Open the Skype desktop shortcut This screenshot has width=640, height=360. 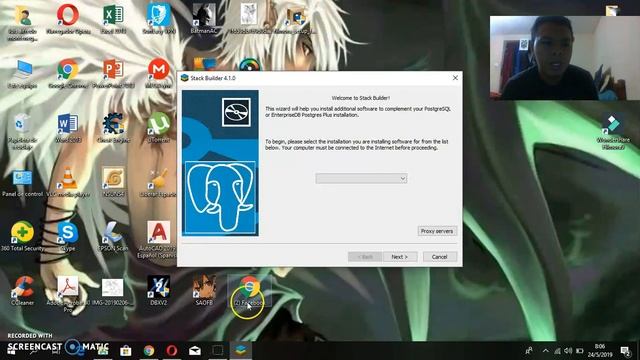point(68,236)
